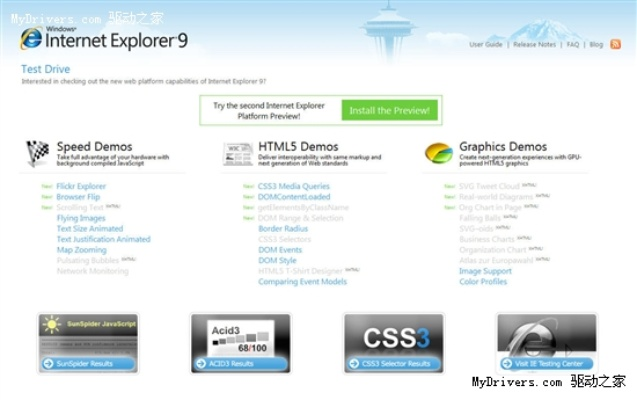
Task: Click the Acid3 68/100 thumbnail
Action: point(240,335)
